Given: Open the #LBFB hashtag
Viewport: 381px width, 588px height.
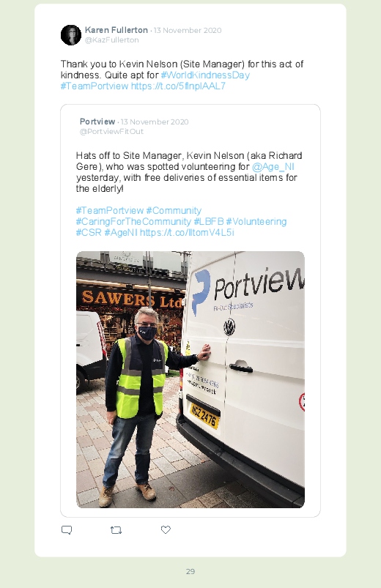Looking at the screenshot, I should click(209, 222).
